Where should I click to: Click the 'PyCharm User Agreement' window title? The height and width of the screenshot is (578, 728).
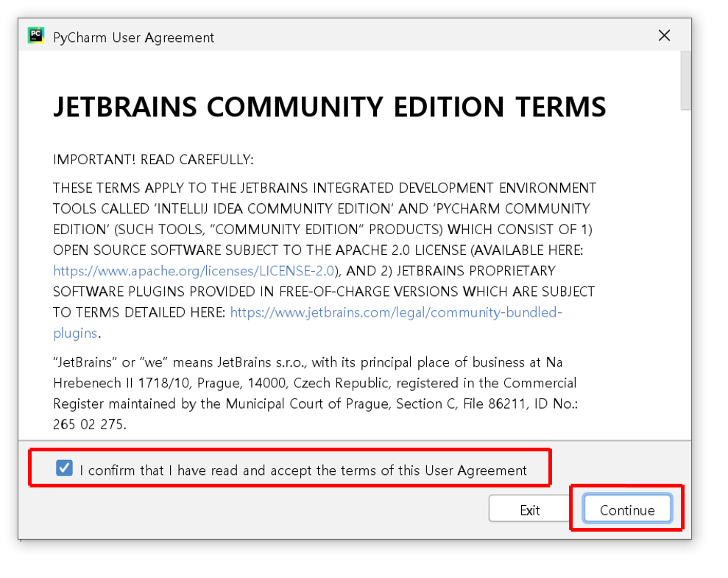coord(133,38)
